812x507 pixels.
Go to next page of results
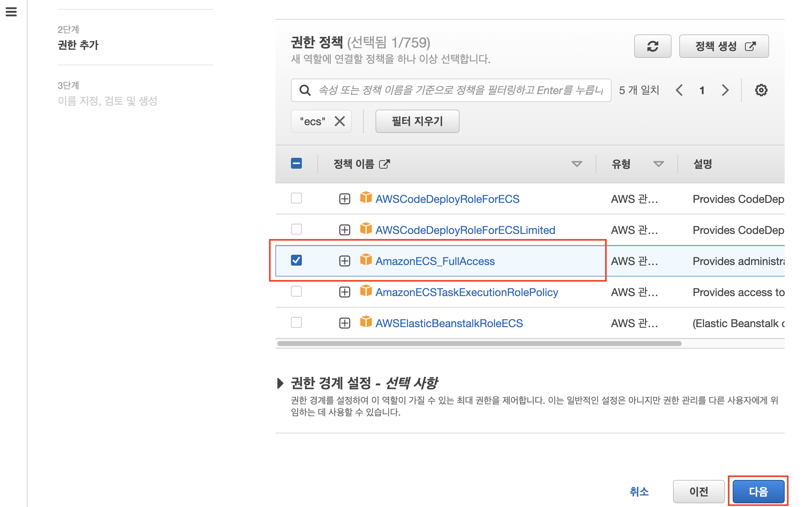pyautogui.click(x=725, y=90)
